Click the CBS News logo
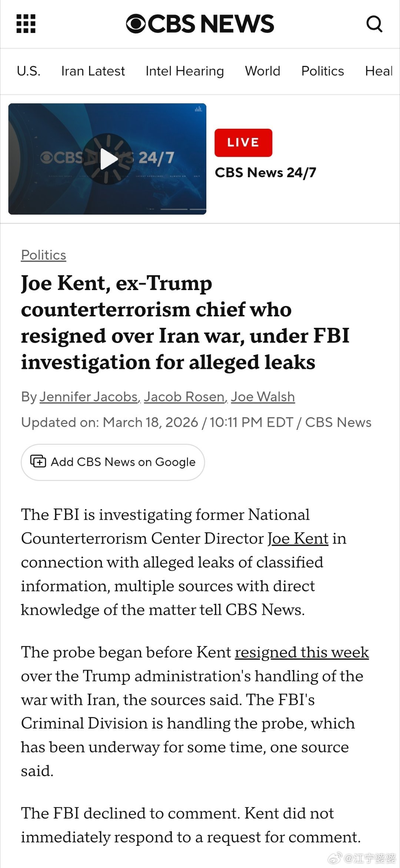Screen dimensions: 400x868 pyautogui.click(x=200, y=24)
